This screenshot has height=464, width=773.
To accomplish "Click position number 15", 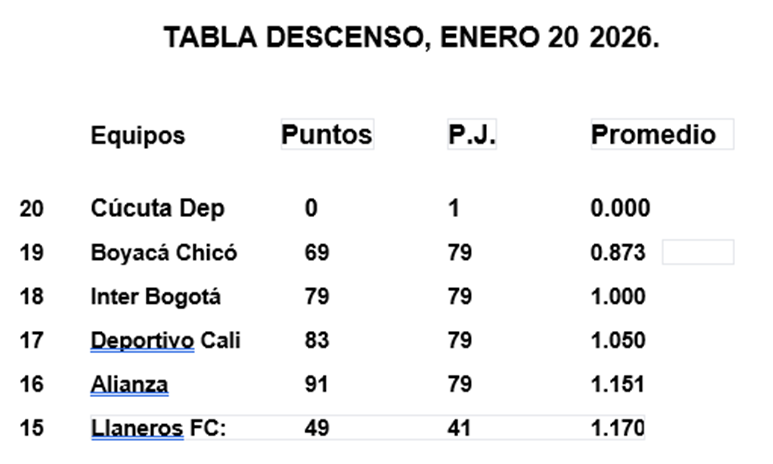I will coord(32,429).
